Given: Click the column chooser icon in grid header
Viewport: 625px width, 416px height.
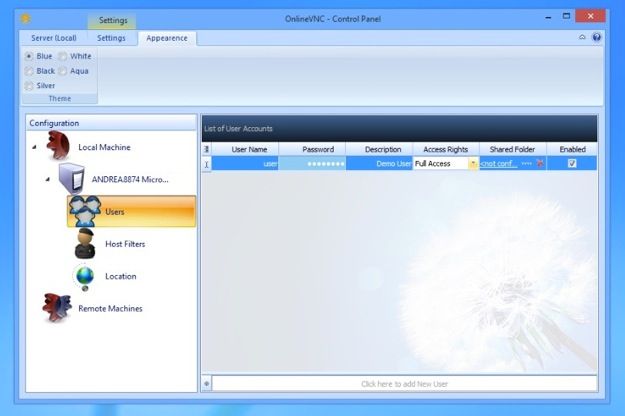Looking at the screenshot, I should [206, 149].
